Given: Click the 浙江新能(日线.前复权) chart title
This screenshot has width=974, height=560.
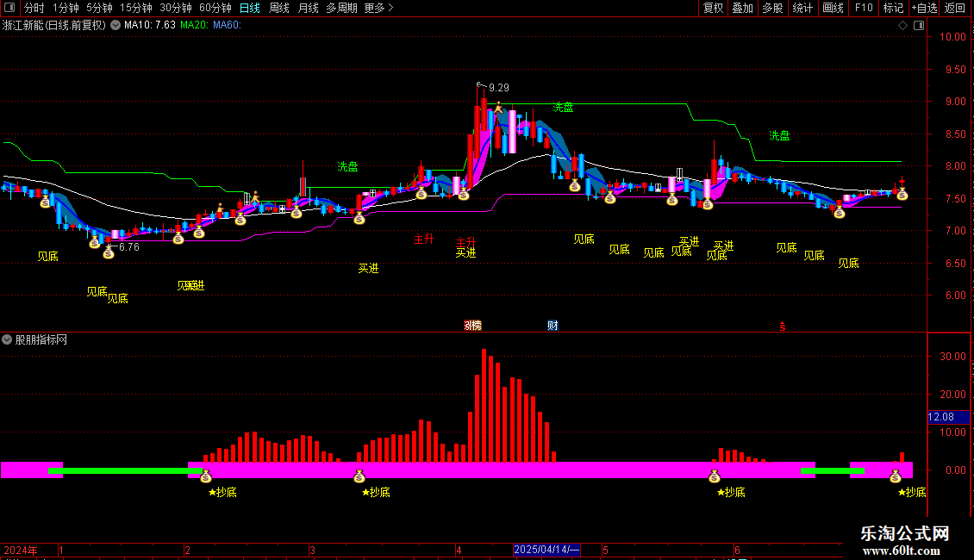Looking at the screenshot, I should [x=54, y=25].
